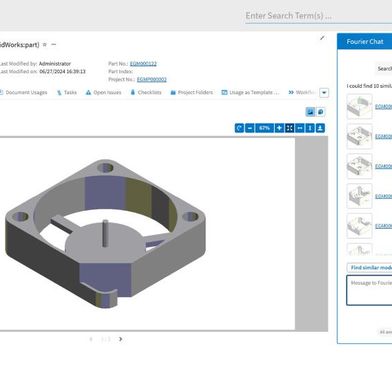Switch to the image preview mode icon

tap(310, 112)
